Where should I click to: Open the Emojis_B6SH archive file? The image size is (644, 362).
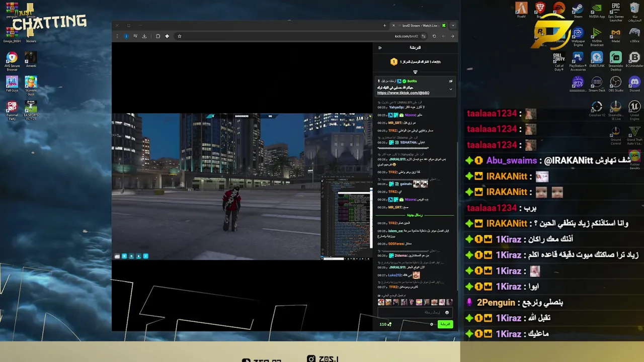click(12, 35)
